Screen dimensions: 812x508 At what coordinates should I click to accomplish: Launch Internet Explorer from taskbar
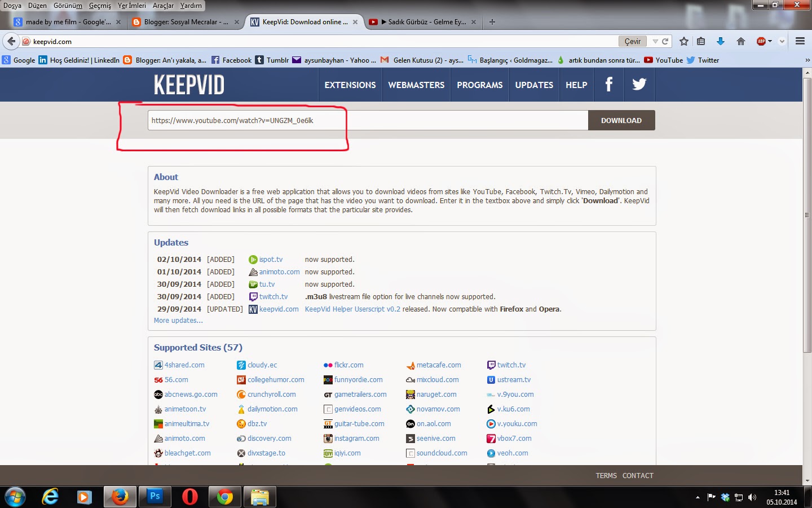50,497
